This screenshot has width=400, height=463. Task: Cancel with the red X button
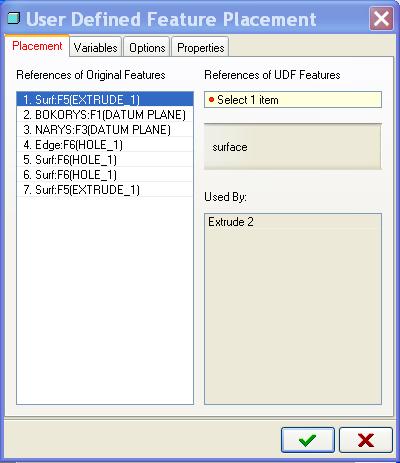point(366,440)
